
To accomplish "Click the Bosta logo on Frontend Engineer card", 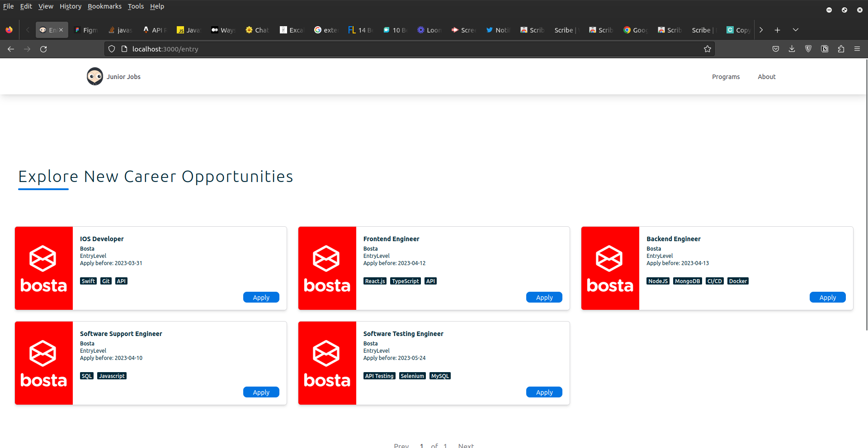I will (327, 268).
